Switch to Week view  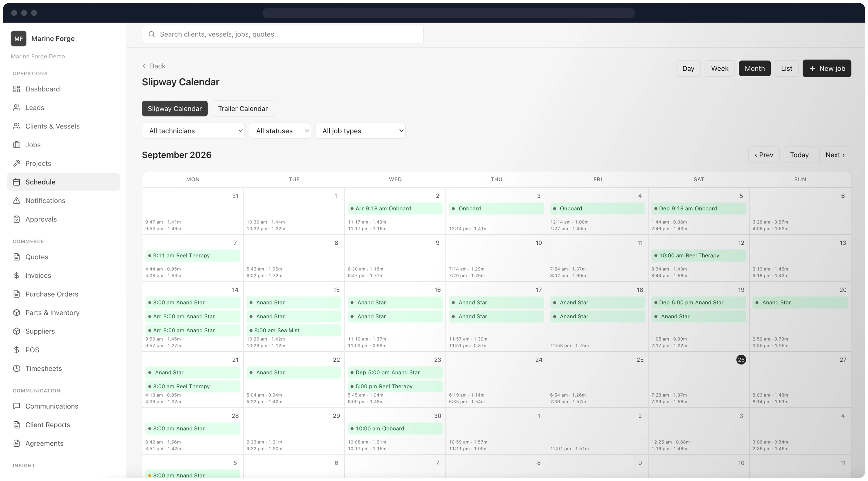pos(719,68)
